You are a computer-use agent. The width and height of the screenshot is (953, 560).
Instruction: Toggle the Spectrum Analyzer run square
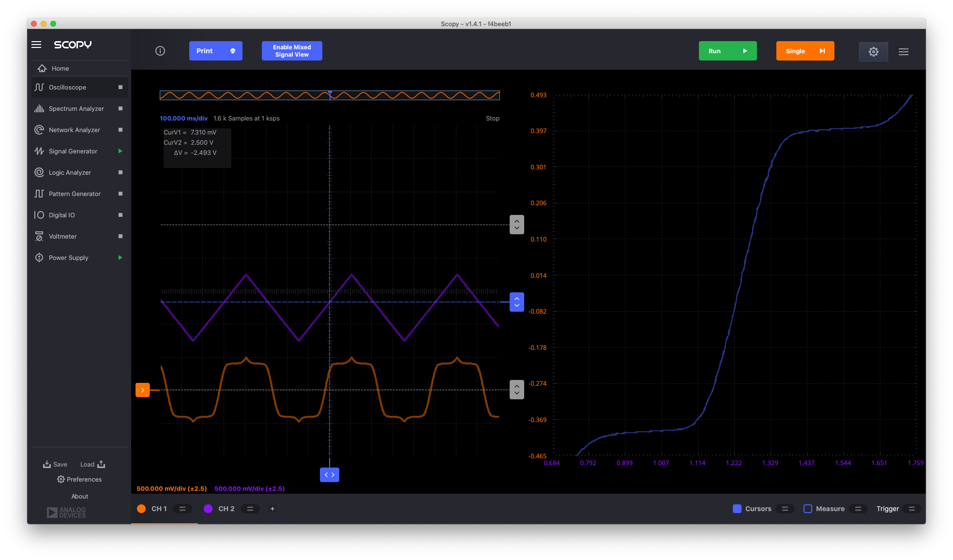[121, 108]
